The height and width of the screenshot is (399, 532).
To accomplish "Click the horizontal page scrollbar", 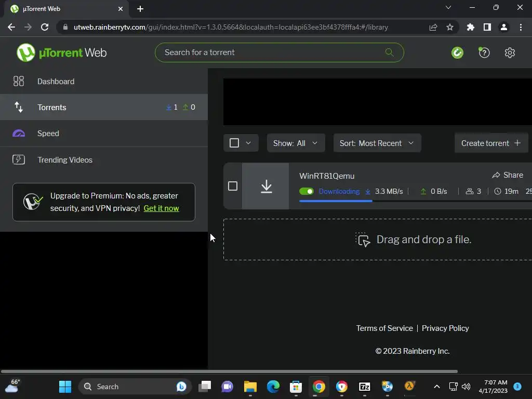I will click(229, 371).
